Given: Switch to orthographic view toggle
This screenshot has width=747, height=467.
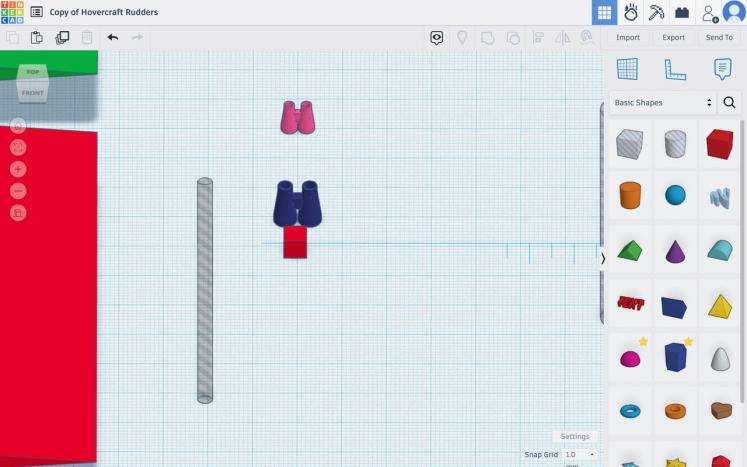Looking at the screenshot, I should (x=18, y=213).
